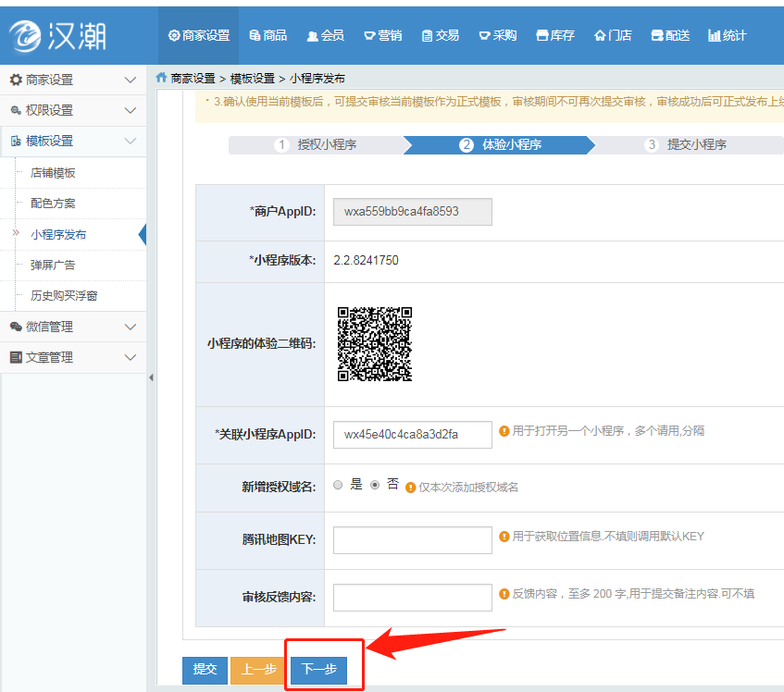Open the 会员 top menu

(326, 35)
